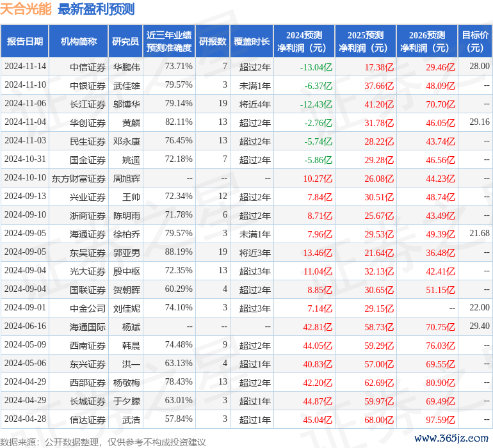The image size is (493, 448).
Task: Click the 目标价 column header
Action: pyautogui.click(x=475, y=41)
